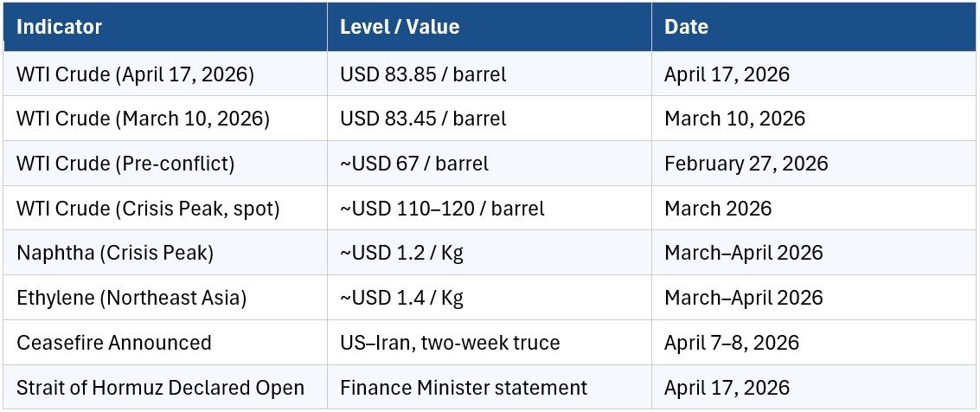The image size is (980, 412).
Task: Select the February 27, 2026 date cell
Action: pos(746,164)
